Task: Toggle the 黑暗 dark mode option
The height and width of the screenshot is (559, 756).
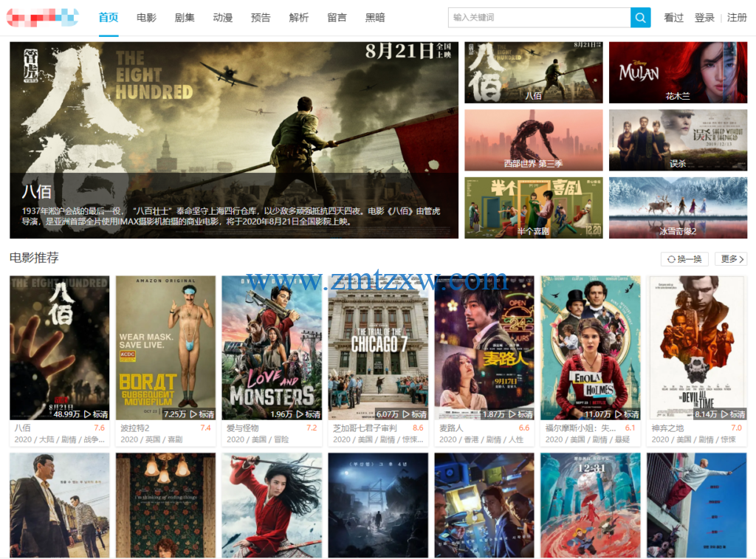Action: coord(375,18)
